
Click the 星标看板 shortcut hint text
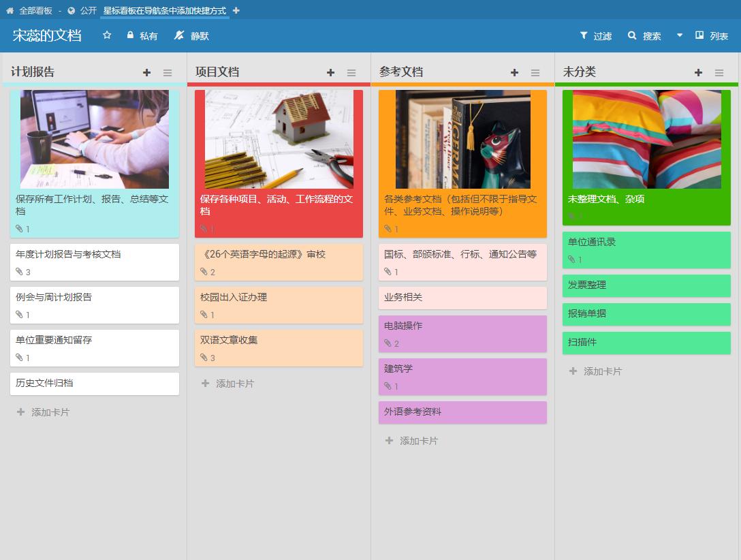coord(164,10)
